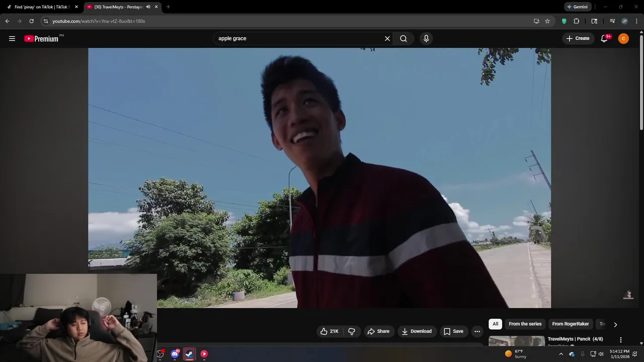Open the TravelMeyts Pancit thumbnail

tap(517, 341)
